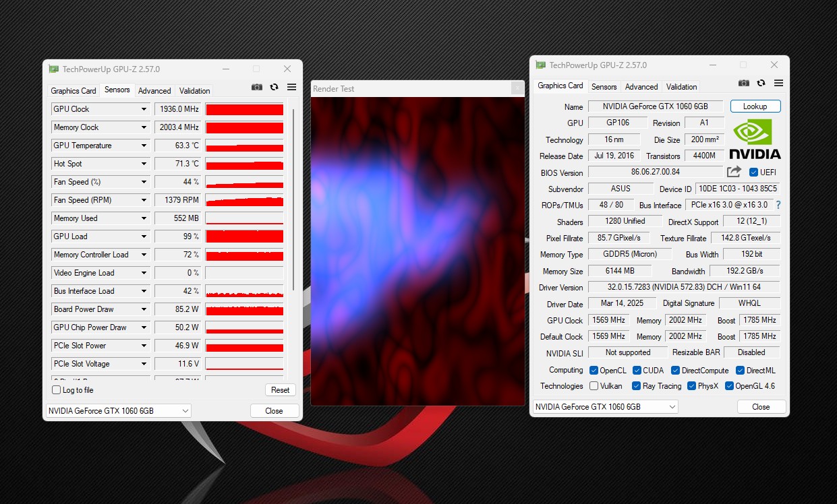The image size is (837, 504).
Task: Open the Fan Speed (RPM) sensor dropdown
Action: pos(144,200)
